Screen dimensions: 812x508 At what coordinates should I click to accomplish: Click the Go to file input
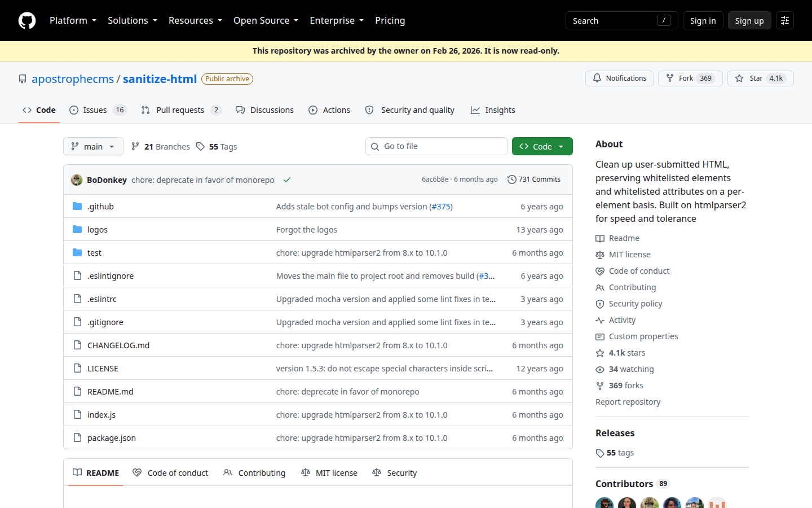coord(436,146)
